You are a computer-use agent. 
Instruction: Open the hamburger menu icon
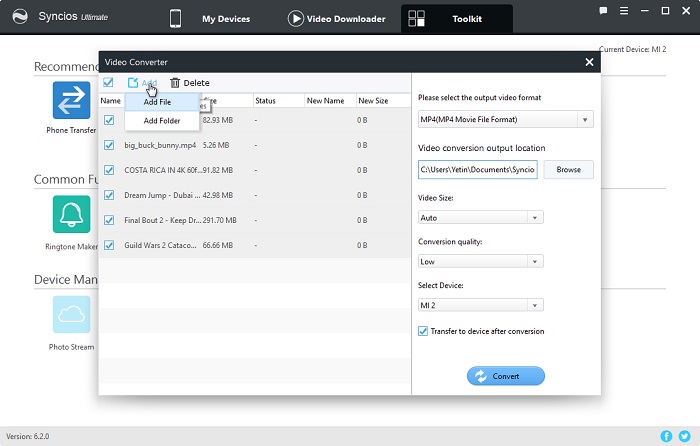point(624,11)
